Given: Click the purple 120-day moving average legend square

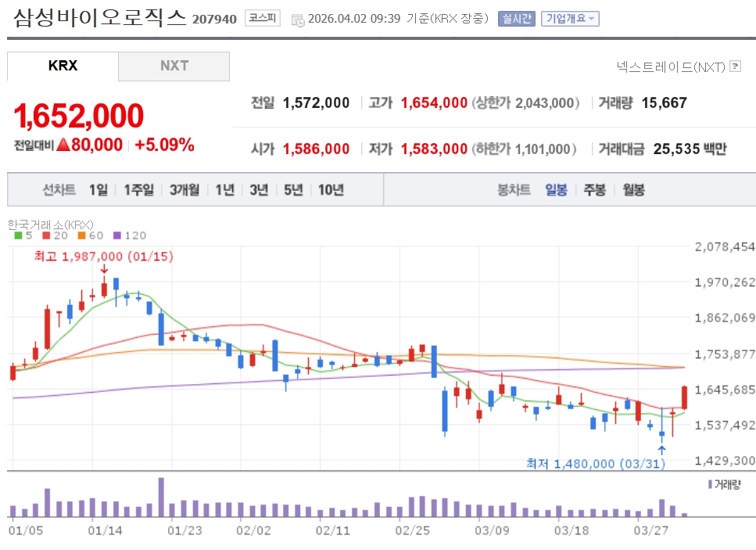Looking at the screenshot, I should (117, 235).
